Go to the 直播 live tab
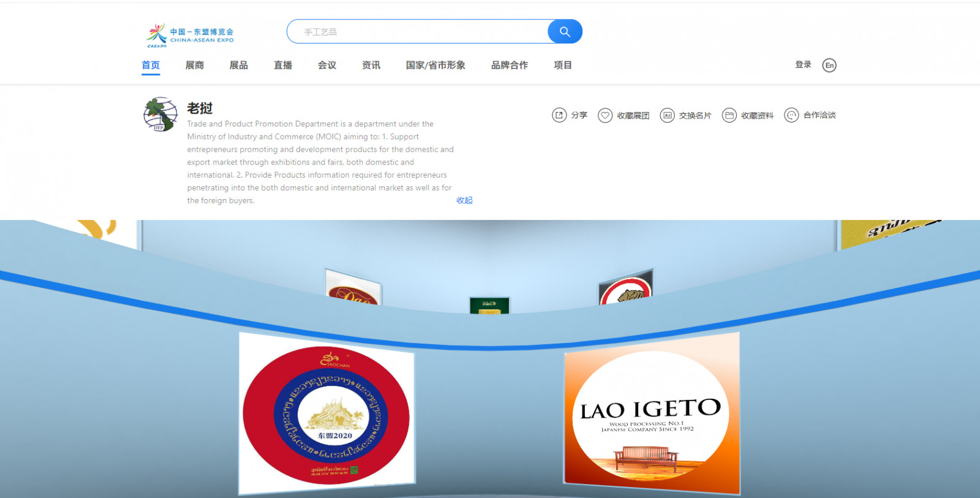Screen dimensions: 980x498 [283, 65]
